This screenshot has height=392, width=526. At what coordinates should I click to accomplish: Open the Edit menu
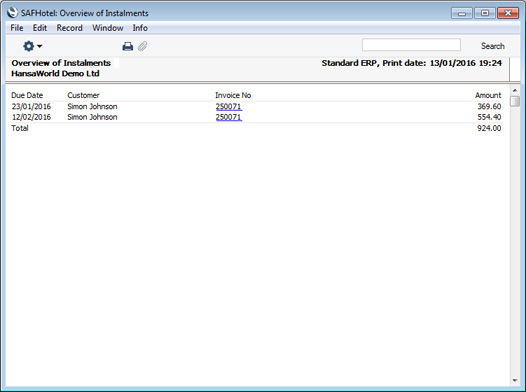[x=40, y=28]
